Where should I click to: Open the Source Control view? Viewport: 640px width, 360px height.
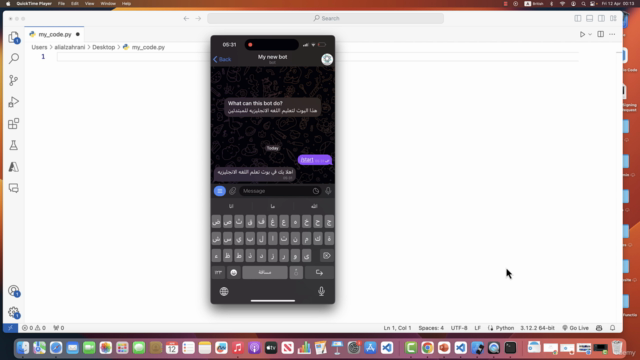point(13,80)
